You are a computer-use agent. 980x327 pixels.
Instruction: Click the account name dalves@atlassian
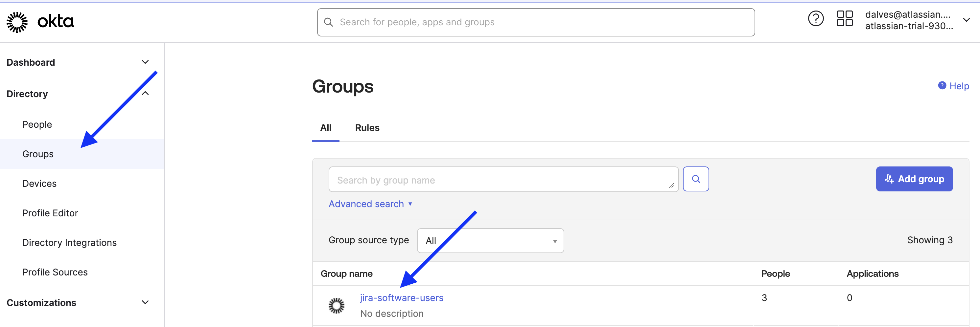[x=908, y=14]
